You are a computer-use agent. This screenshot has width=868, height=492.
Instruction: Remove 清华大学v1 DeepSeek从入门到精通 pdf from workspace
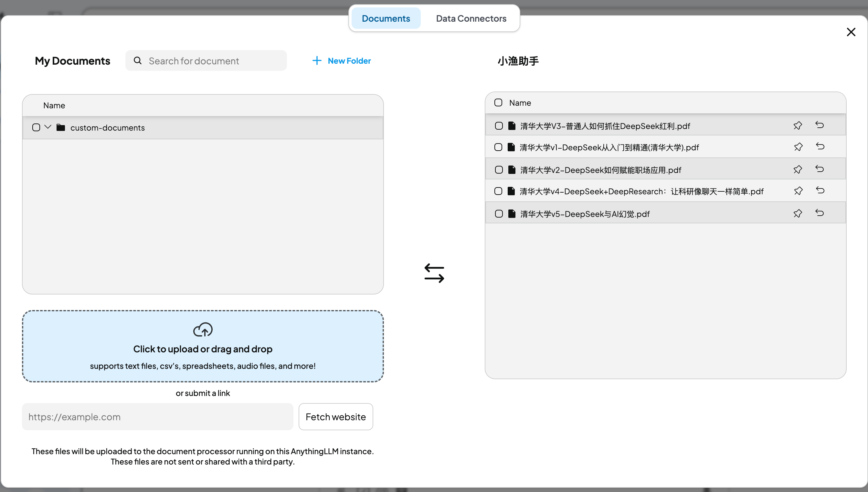pos(820,147)
